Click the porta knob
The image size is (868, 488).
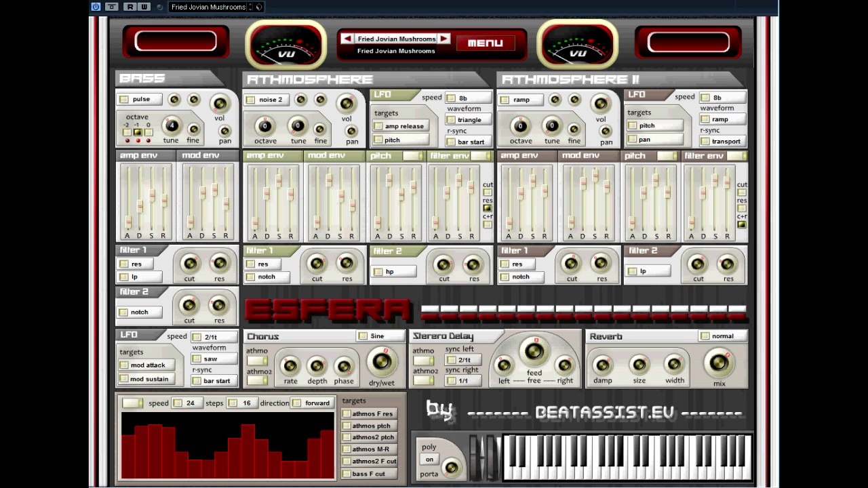click(451, 468)
